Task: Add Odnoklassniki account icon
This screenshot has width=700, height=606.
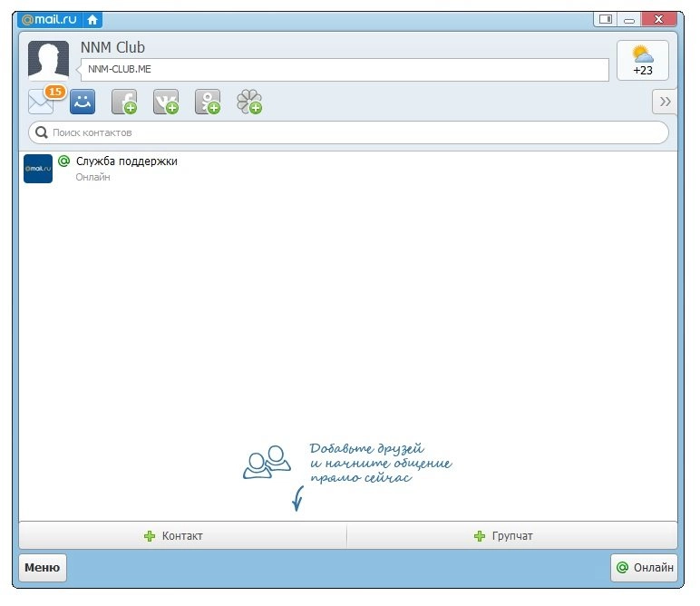Action: pyautogui.click(x=208, y=102)
